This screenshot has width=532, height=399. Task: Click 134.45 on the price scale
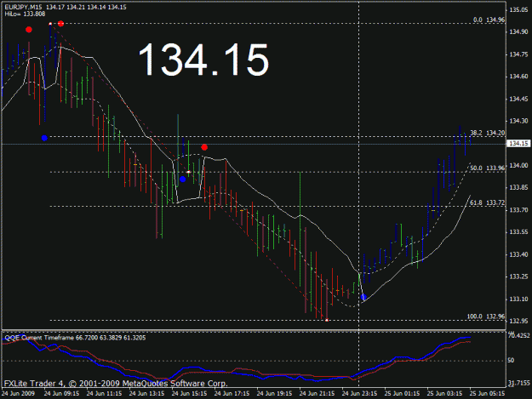tap(518, 99)
